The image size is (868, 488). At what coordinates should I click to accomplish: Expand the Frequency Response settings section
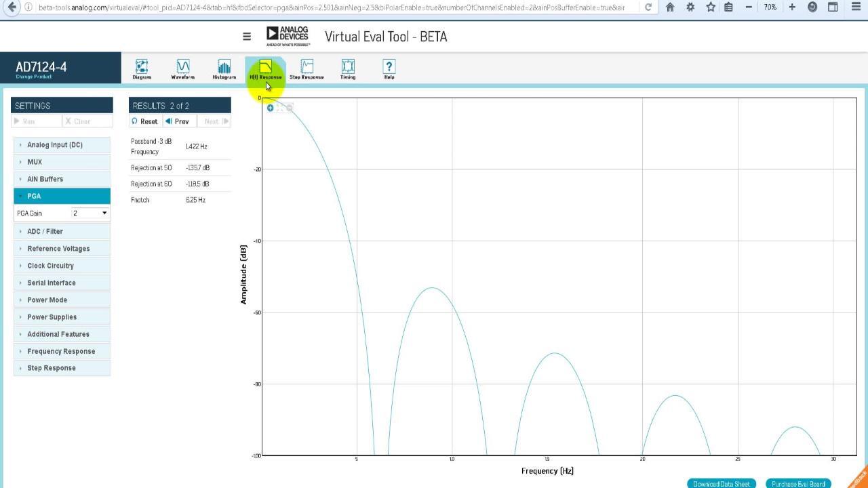point(62,351)
